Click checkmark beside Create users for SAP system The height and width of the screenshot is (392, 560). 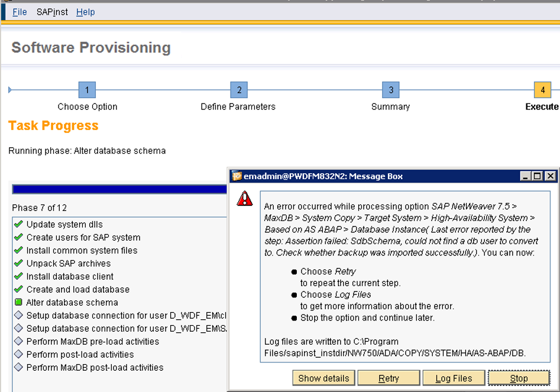(18, 237)
